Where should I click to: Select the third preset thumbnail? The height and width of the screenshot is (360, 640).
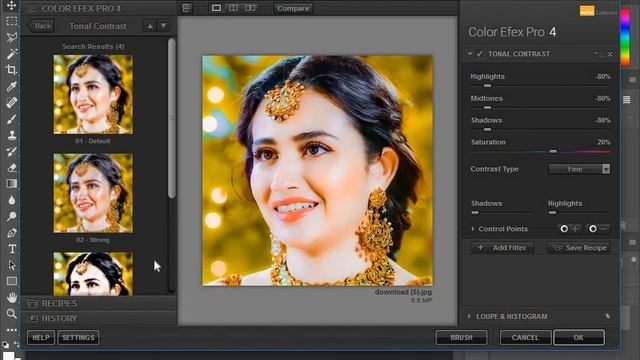93,274
